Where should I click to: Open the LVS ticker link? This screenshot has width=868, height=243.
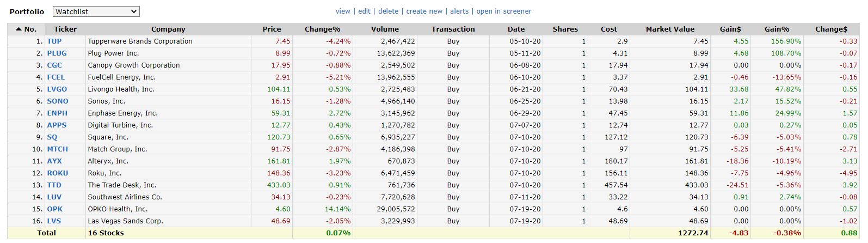(x=54, y=221)
